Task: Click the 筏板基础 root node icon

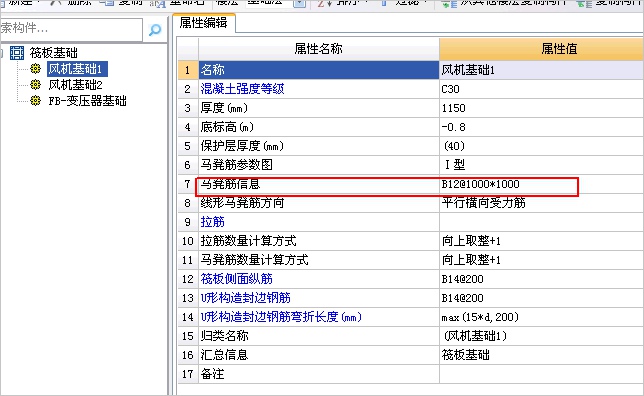Action: click(17, 53)
